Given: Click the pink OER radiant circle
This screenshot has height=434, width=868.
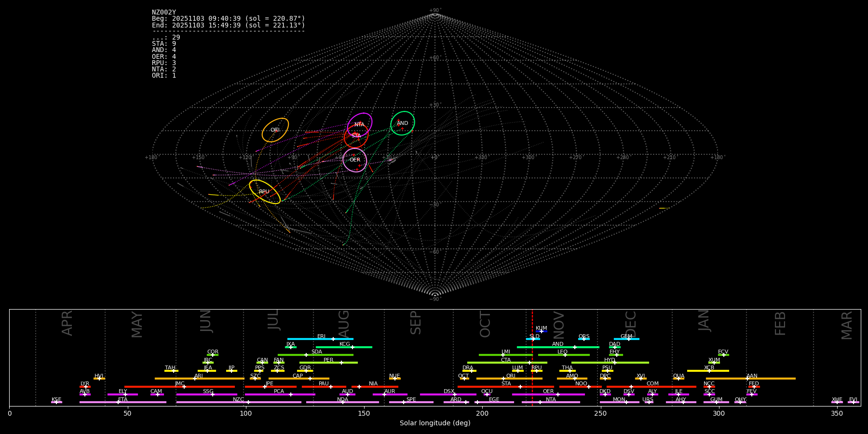Looking at the screenshot, I should [x=354, y=160].
